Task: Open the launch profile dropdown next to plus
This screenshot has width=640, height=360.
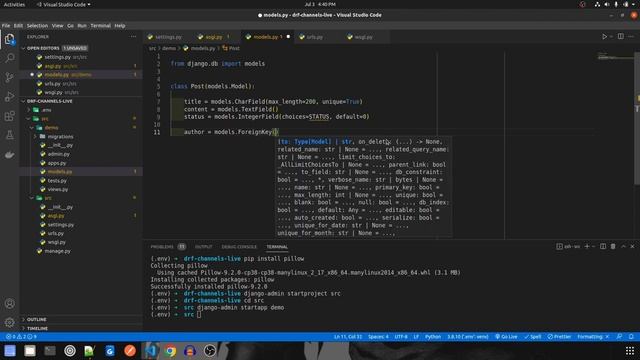Action: [593, 247]
